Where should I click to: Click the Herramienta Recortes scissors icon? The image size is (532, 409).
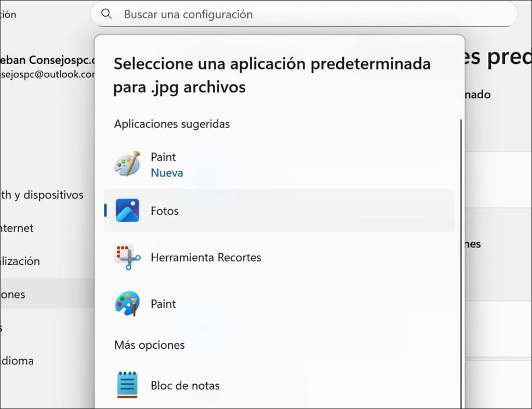pos(127,257)
